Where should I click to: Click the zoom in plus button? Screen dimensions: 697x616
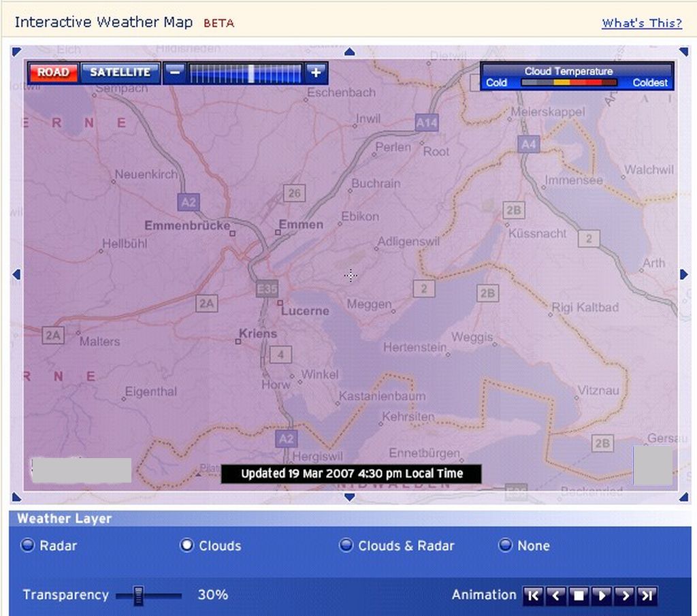[x=316, y=72]
